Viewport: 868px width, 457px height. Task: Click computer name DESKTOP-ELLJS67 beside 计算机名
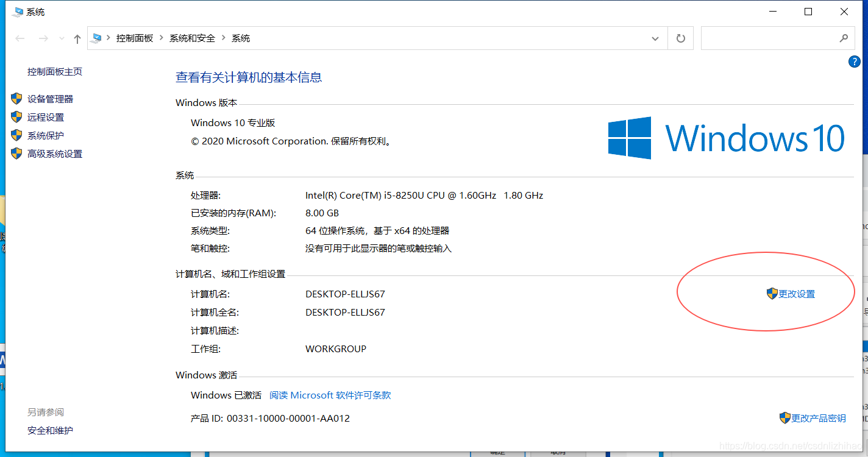[x=345, y=294]
